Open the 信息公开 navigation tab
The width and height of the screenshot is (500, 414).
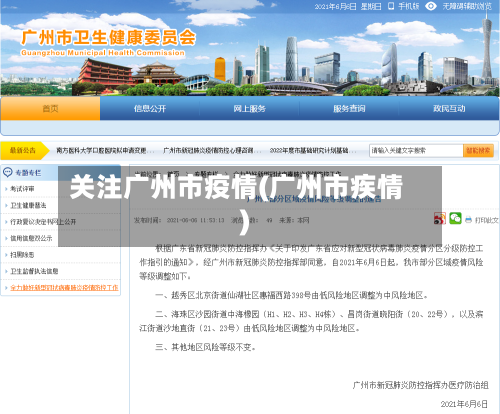pos(150,108)
